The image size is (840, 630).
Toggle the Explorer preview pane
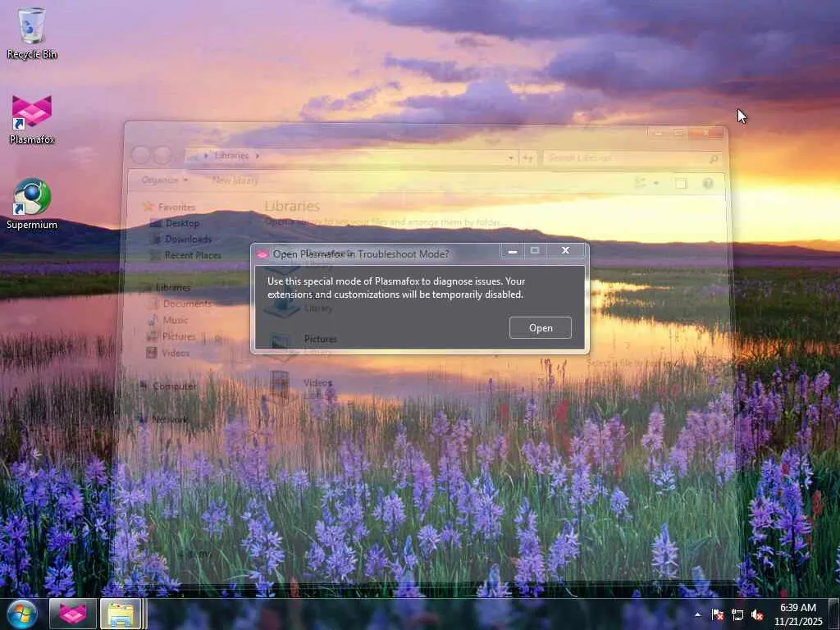click(681, 183)
